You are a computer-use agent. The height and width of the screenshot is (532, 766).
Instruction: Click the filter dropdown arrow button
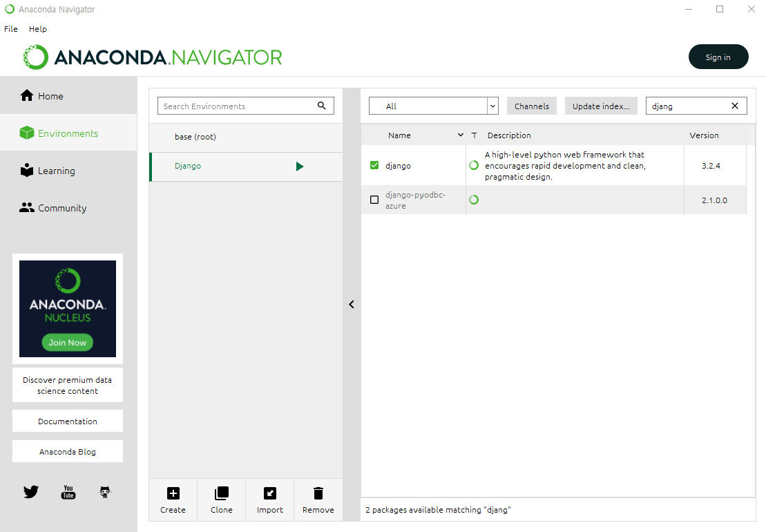pos(493,106)
